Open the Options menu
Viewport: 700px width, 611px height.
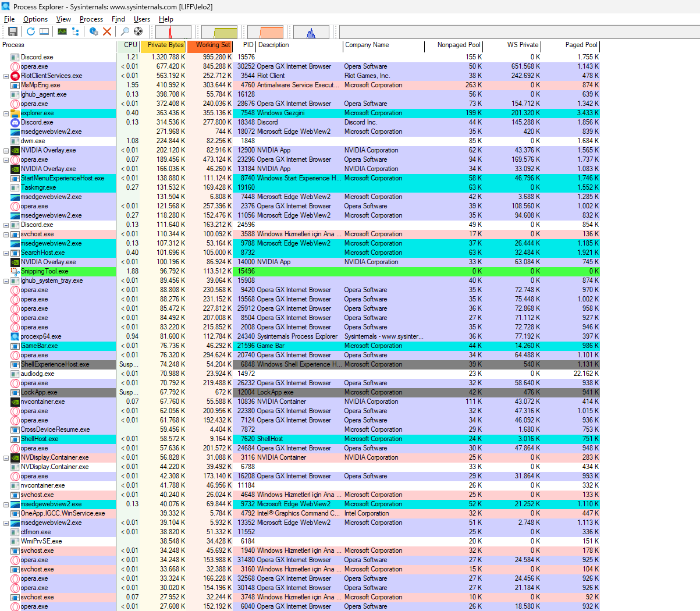point(35,19)
